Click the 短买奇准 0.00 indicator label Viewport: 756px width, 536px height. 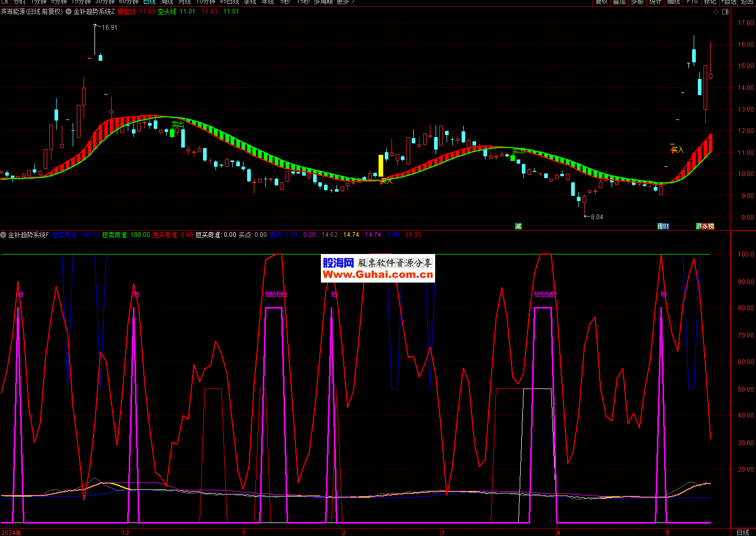pyautogui.click(x=215, y=235)
